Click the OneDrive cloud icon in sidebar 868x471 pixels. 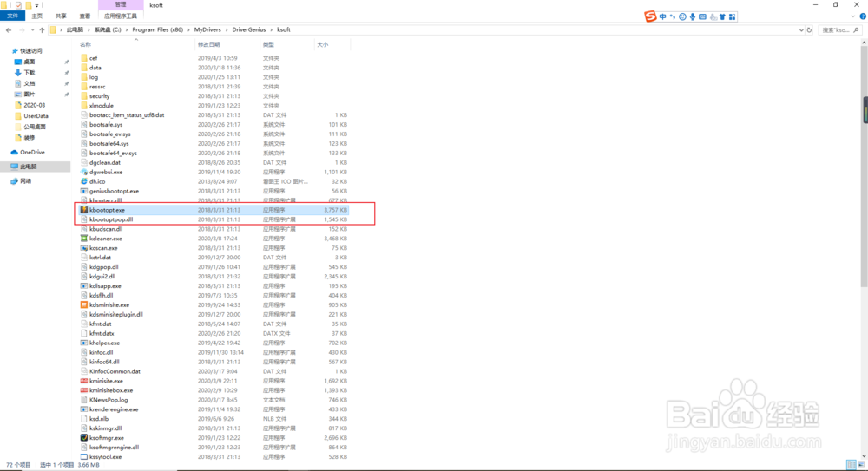click(x=15, y=152)
